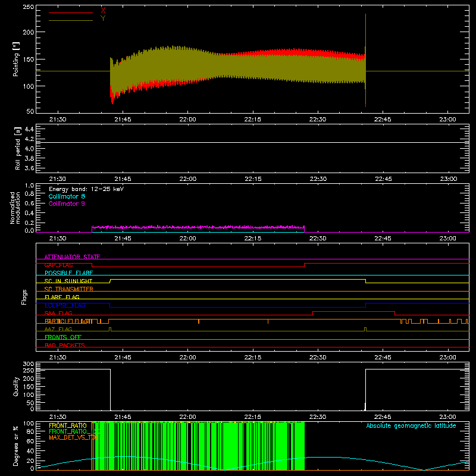Click the 21:45 tick under Pointing plot
Viewport: 476px width, 476px height.
[x=123, y=120]
